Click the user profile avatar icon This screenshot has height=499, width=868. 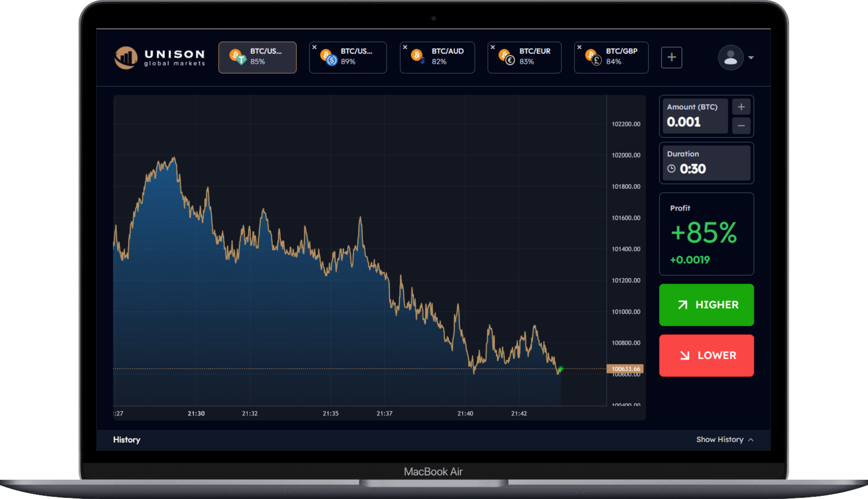tap(730, 57)
